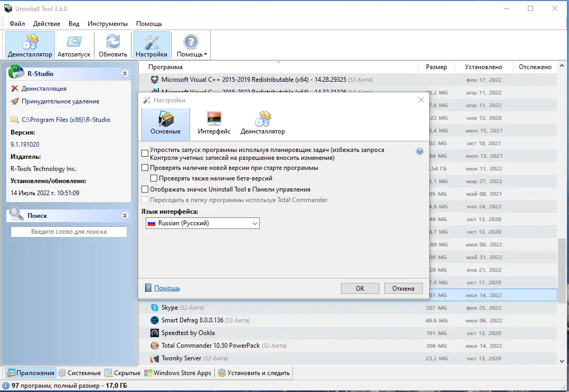Open the Помощь link in settings dialog

167,288
